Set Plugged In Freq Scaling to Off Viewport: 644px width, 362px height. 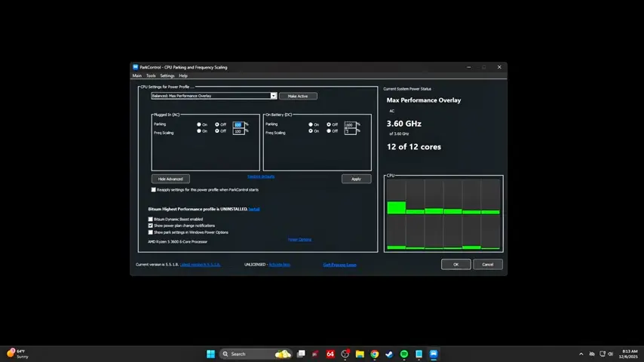coord(217,131)
